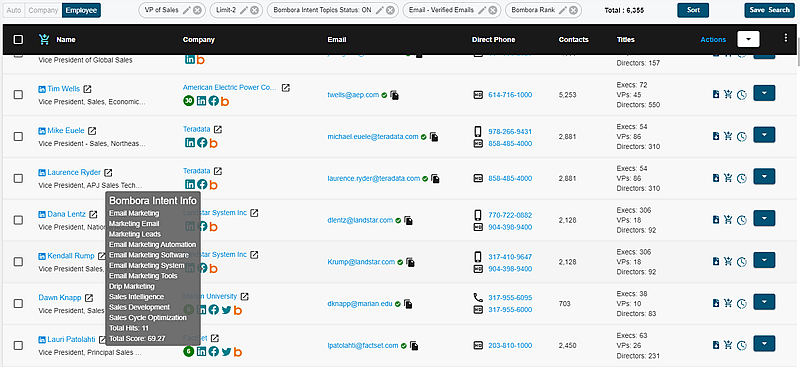This screenshot has height=367, width=800.
Task: Expand the Kendall Rump row dropdown button
Action: (x=764, y=260)
